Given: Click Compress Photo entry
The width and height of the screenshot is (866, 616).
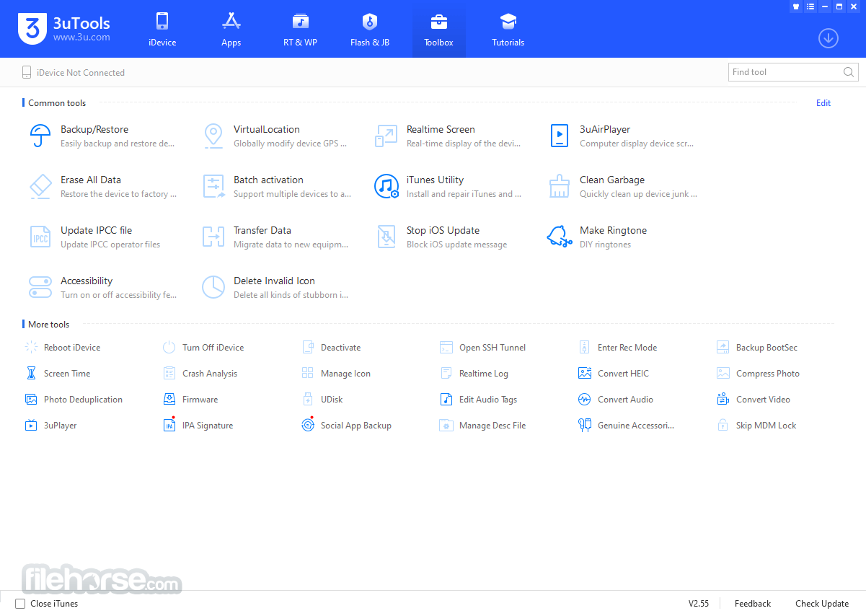Looking at the screenshot, I should pyautogui.click(x=758, y=373).
